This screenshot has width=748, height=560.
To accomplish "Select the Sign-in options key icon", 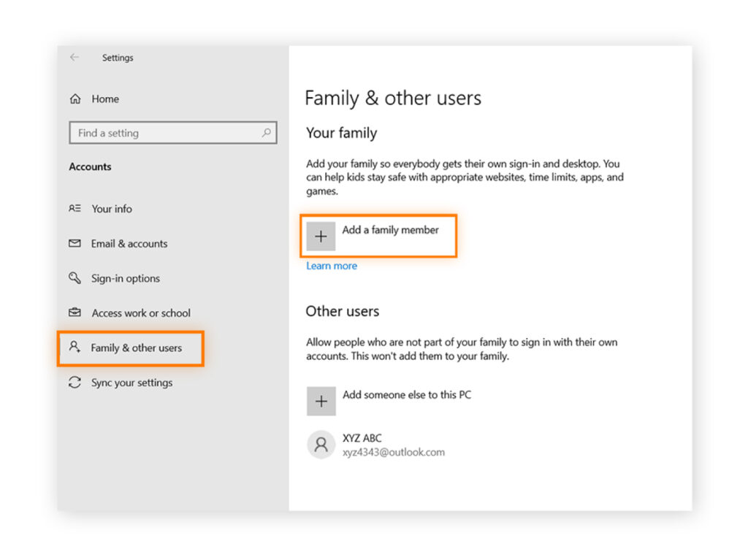I will (x=75, y=278).
